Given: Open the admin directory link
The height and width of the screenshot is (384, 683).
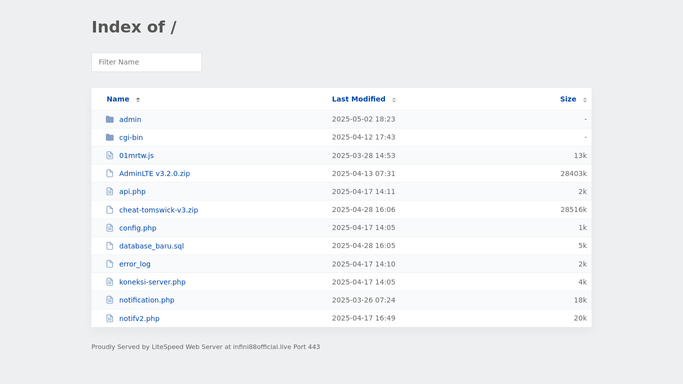Looking at the screenshot, I should point(130,119).
